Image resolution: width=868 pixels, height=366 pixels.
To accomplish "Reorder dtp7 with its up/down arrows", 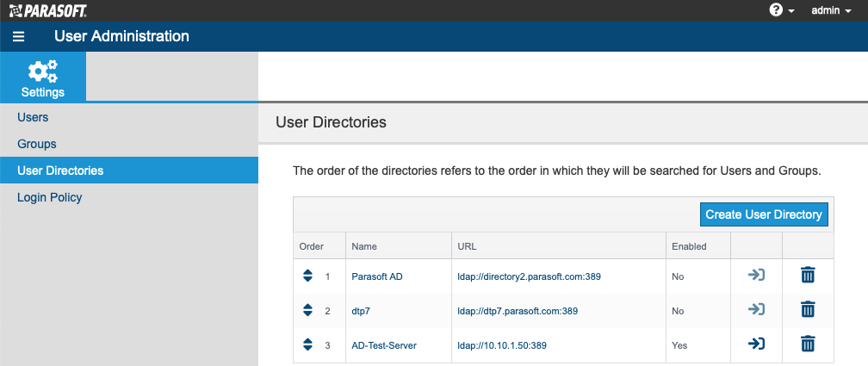I will (x=307, y=310).
